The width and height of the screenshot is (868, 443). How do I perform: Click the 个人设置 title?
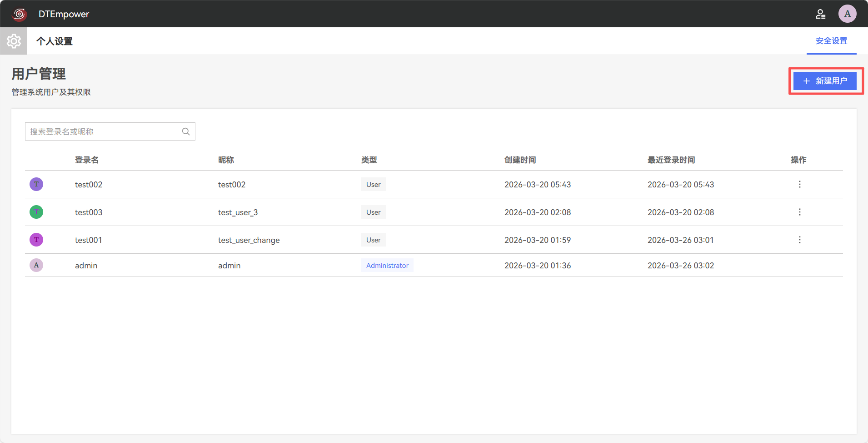(x=55, y=41)
